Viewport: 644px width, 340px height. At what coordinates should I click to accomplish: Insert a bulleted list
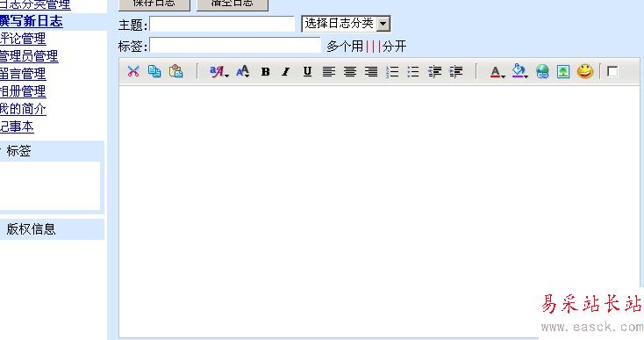pos(413,71)
